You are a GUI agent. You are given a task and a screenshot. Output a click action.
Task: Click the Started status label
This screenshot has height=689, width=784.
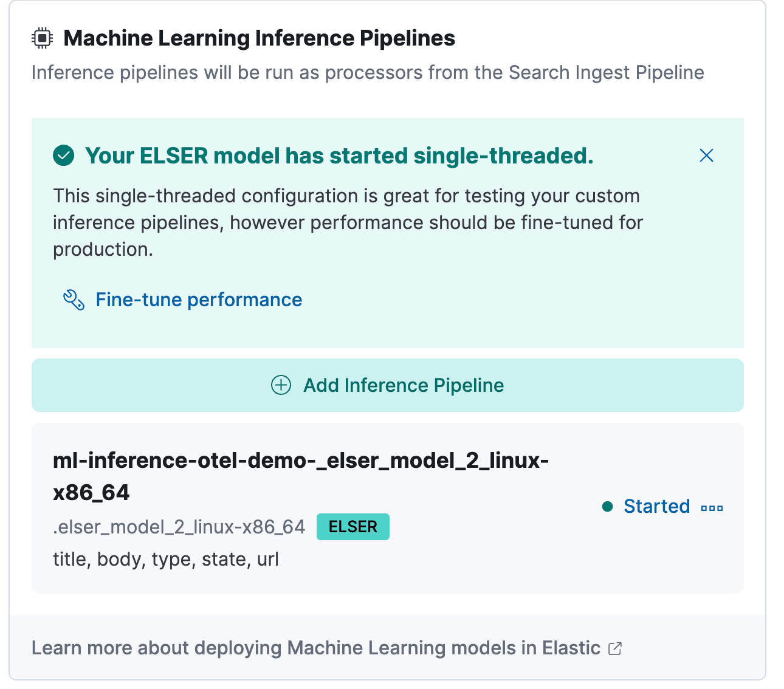pos(656,507)
